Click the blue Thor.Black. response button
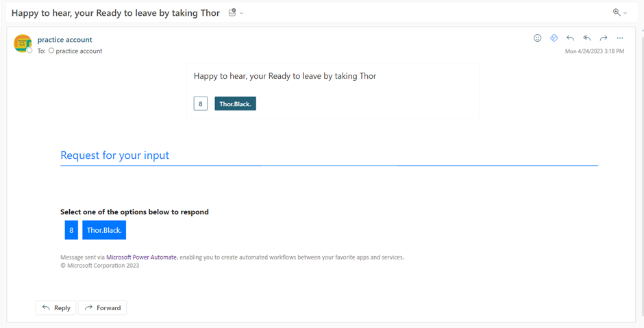The width and height of the screenshot is (644, 328). (104, 230)
